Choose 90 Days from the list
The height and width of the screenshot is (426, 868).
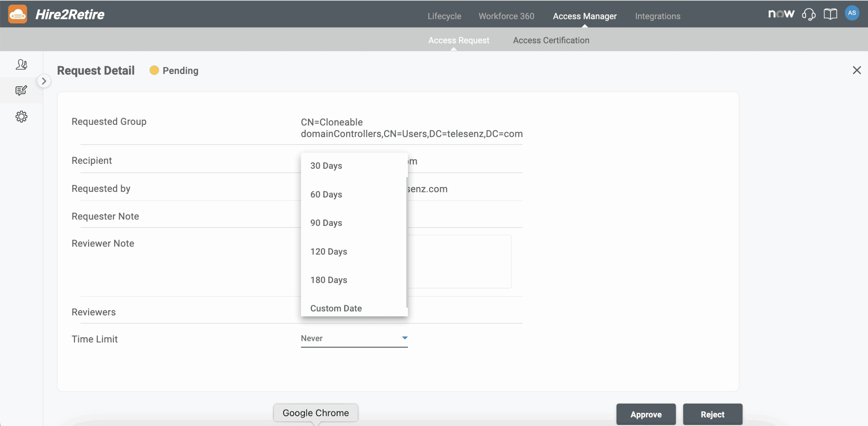326,223
